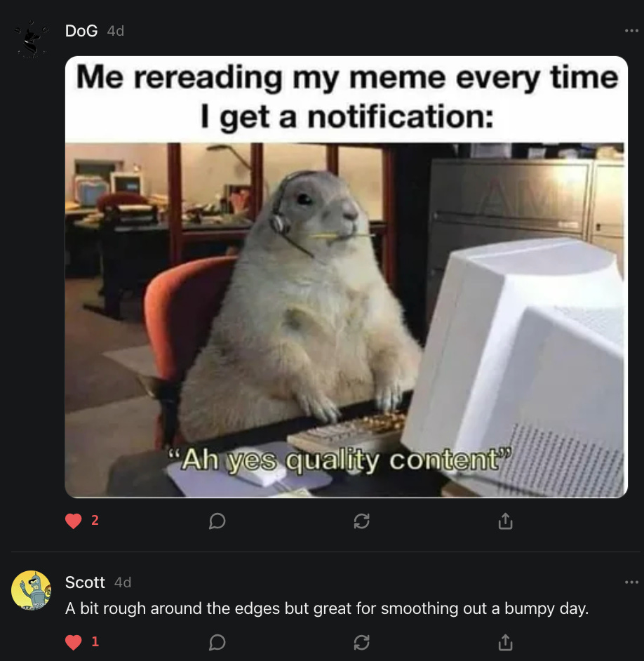Image resolution: width=644 pixels, height=661 pixels.
Task: Share Scott's comment via upload-arrow icon
Action: (505, 643)
